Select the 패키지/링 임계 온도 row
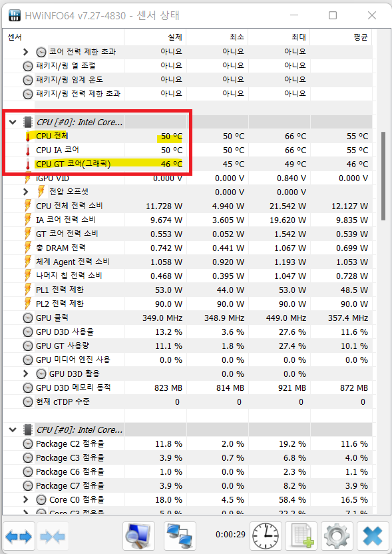The width and height of the screenshot is (392, 554). tap(187, 80)
